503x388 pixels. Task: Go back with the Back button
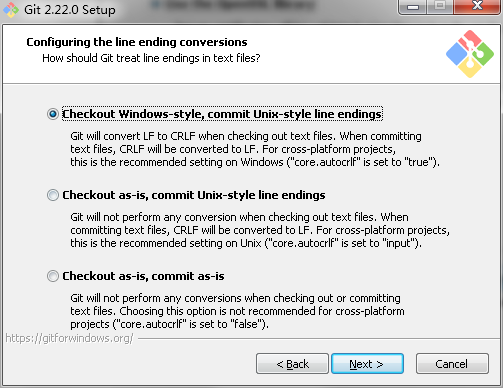click(x=292, y=364)
